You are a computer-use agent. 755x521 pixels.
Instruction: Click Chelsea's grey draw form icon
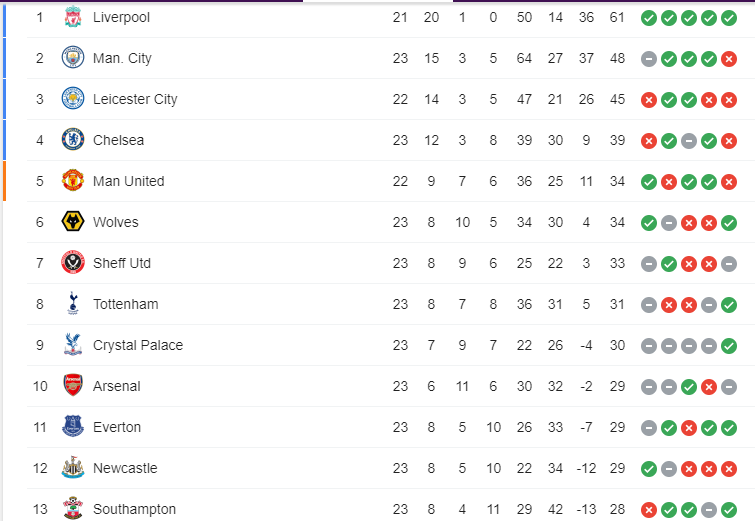(689, 140)
